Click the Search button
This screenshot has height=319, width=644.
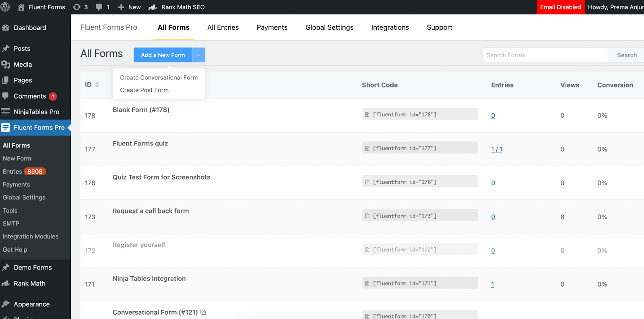coord(626,55)
